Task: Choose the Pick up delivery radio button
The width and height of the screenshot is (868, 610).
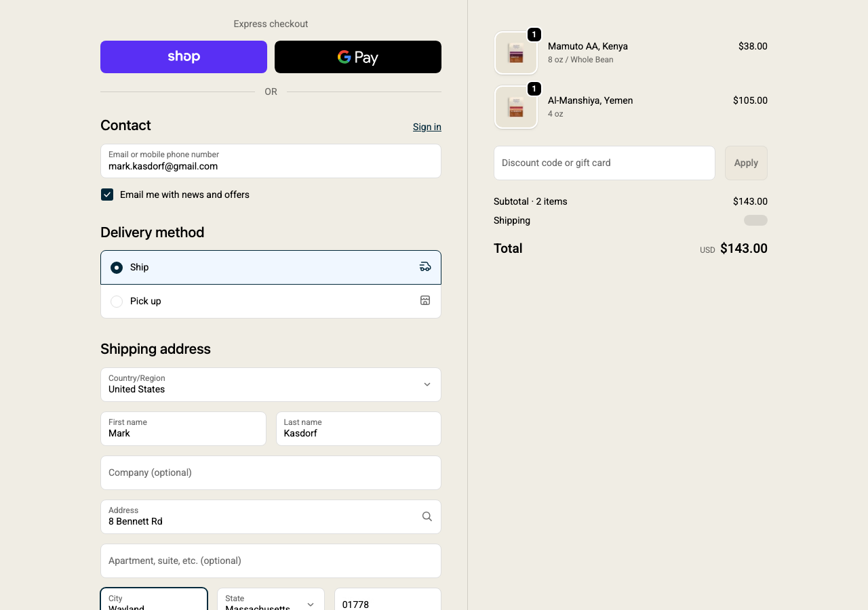Action: tap(117, 302)
